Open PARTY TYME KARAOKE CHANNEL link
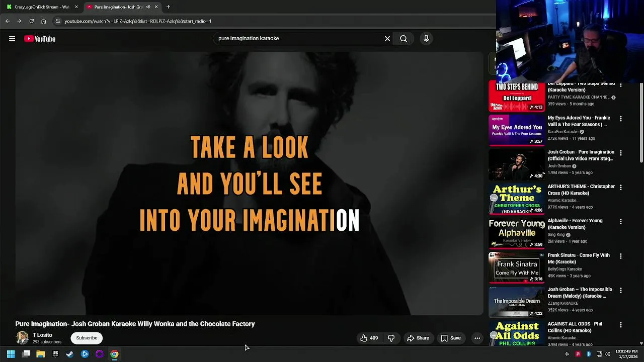 pos(579,97)
